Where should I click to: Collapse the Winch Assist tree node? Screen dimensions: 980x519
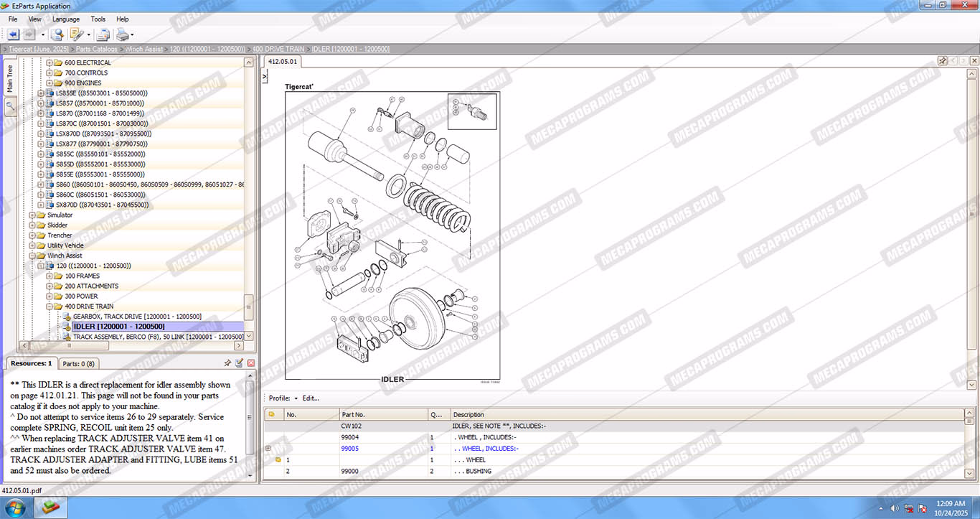tap(32, 256)
